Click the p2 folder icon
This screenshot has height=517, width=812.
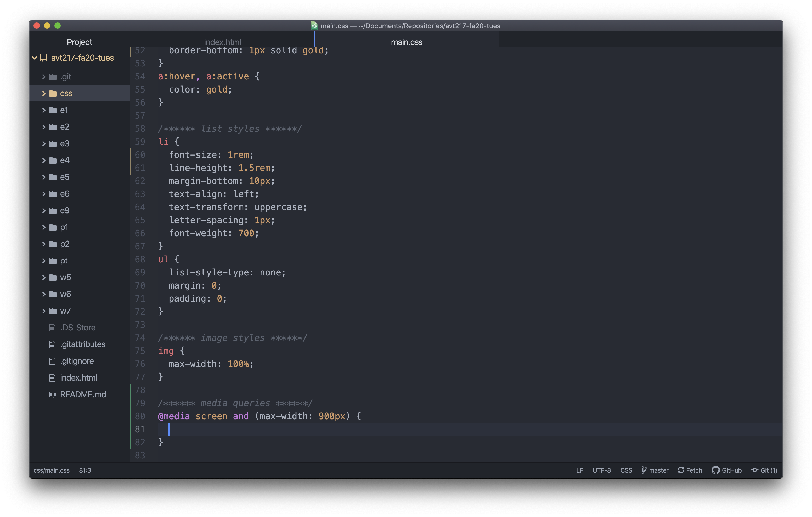pyautogui.click(x=53, y=244)
